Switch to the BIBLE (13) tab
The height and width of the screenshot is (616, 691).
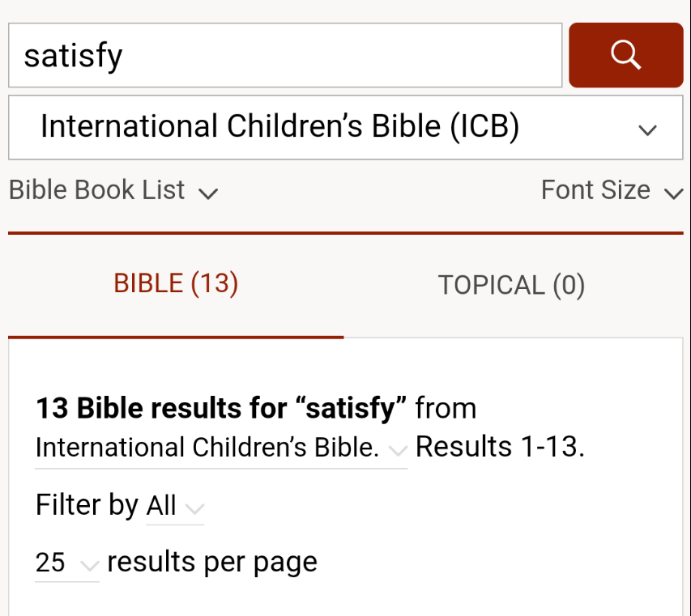176,283
